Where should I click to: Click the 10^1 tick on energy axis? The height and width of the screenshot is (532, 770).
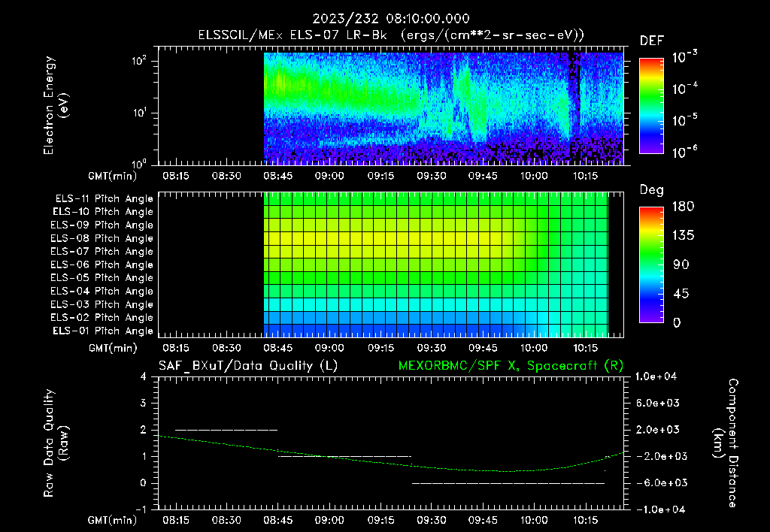139,113
